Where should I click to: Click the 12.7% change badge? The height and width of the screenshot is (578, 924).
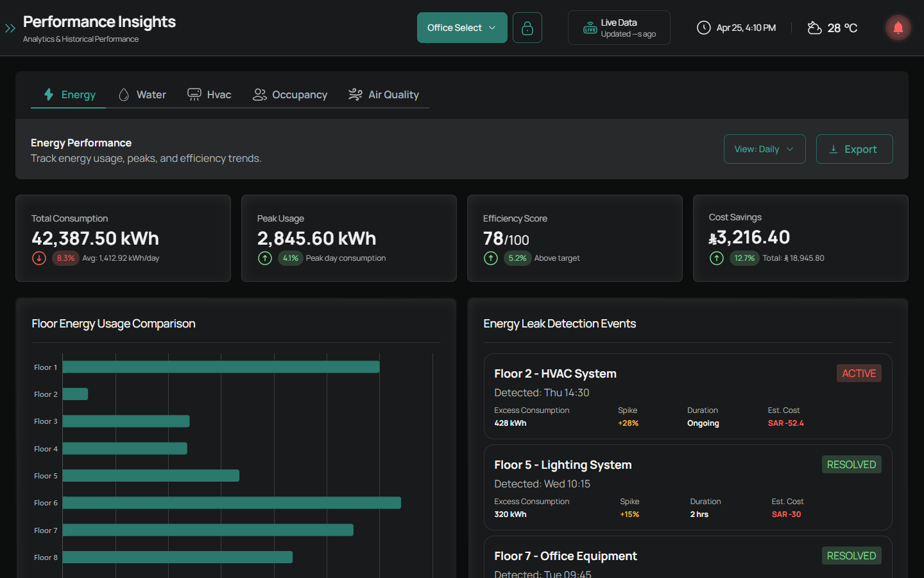744,258
